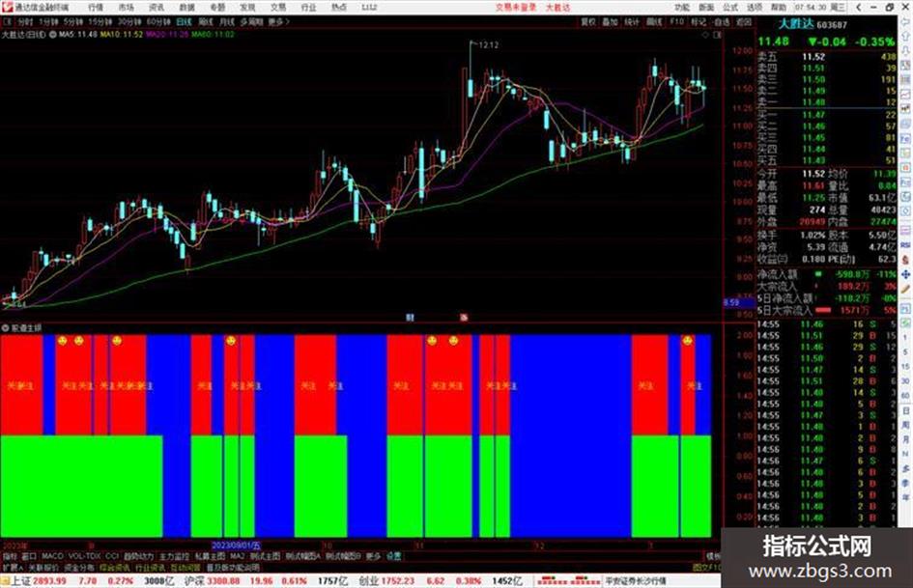Click the 日 period shortcut in right sidebar
Viewport: 913px width, 588px height.
pos(906,409)
